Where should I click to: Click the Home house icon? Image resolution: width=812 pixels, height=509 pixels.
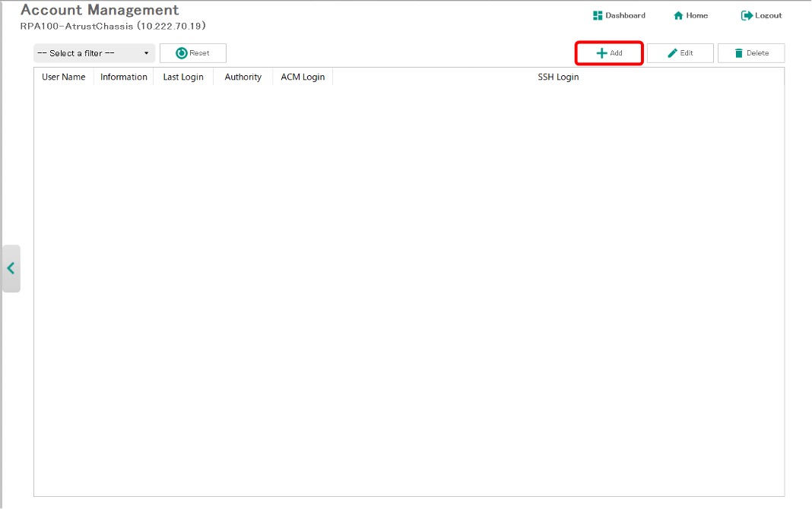tap(678, 16)
